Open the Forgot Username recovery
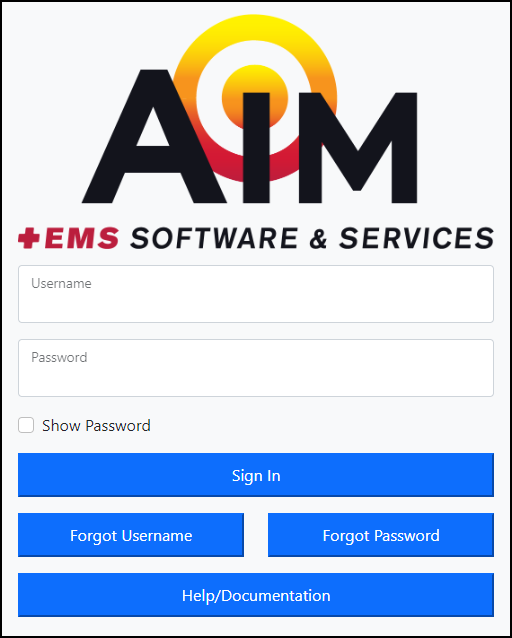512x638 pixels. point(131,535)
